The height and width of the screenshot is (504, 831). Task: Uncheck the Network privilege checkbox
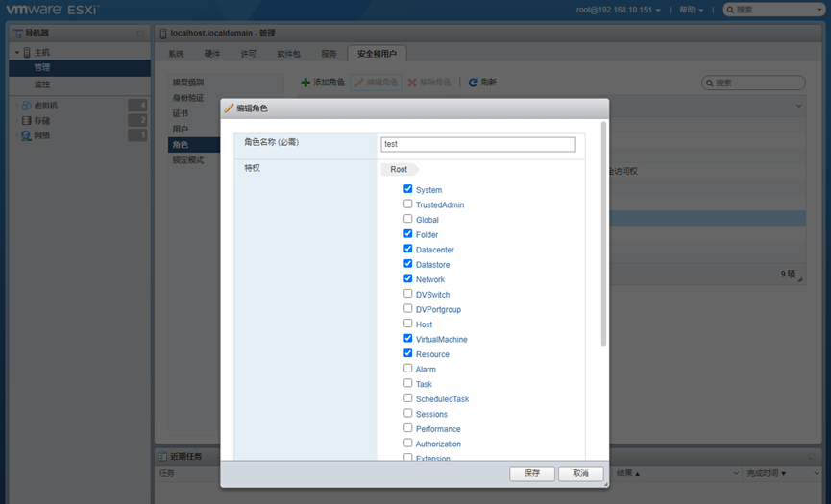[407, 278]
